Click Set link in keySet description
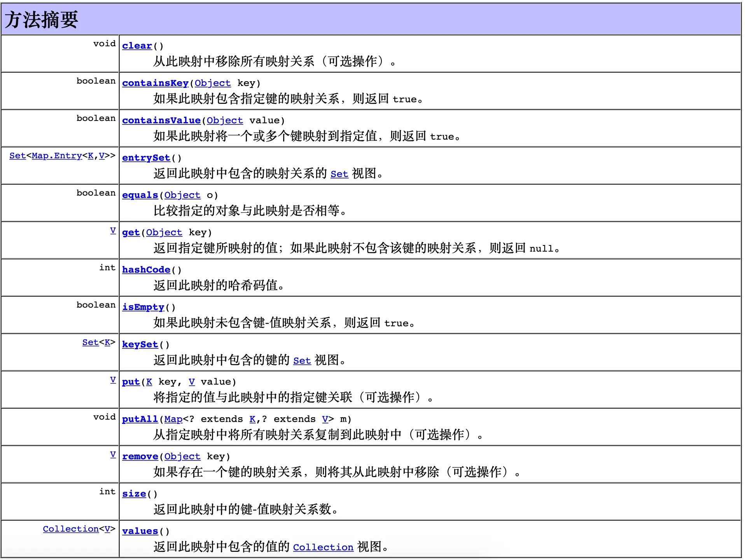 302,361
